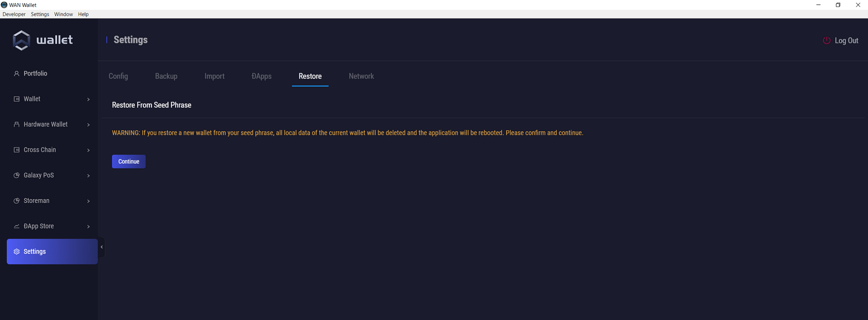Switch to the Import tab
This screenshot has width=868, height=320.
[214, 76]
